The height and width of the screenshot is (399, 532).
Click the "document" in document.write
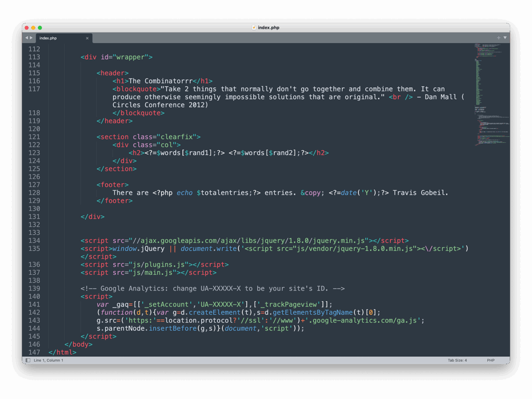click(196, 249)
